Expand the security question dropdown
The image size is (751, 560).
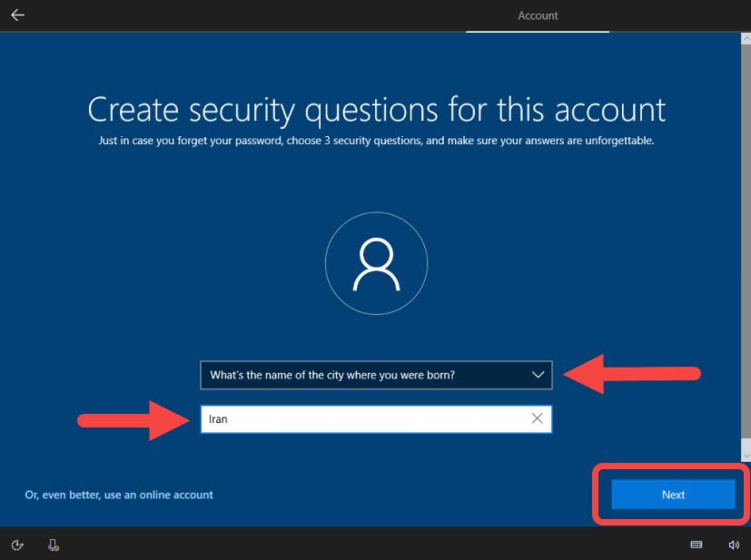[x=376, y=375]
